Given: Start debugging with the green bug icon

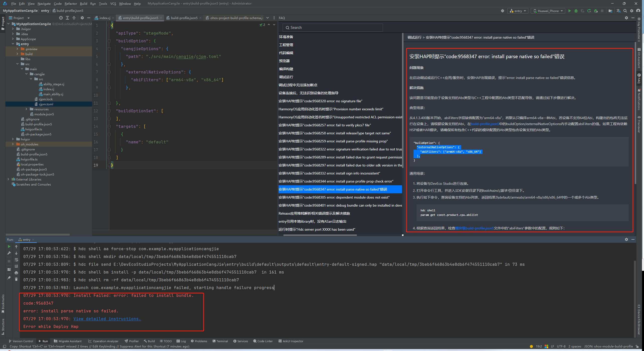Looking at the screenshot, I should (x=576, y=11).
